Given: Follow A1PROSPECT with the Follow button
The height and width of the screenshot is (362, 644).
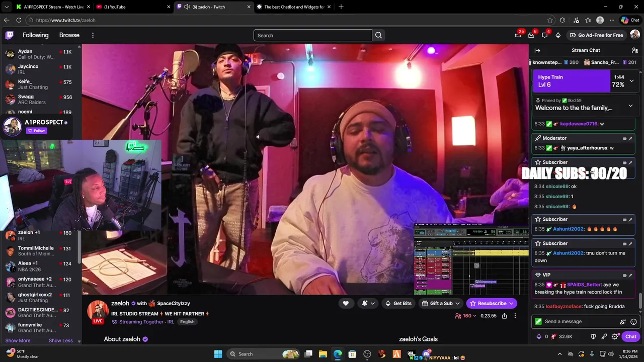Looking at the screenshot, I should click(36, 131).
